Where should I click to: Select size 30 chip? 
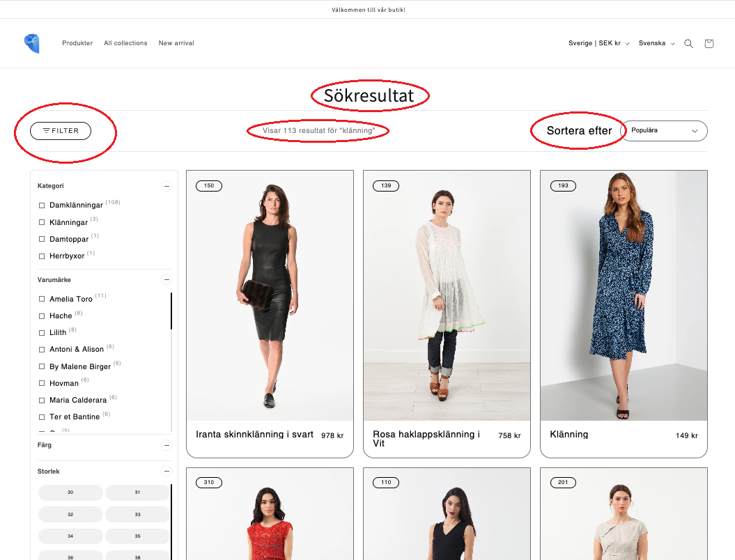coord(70,492)
